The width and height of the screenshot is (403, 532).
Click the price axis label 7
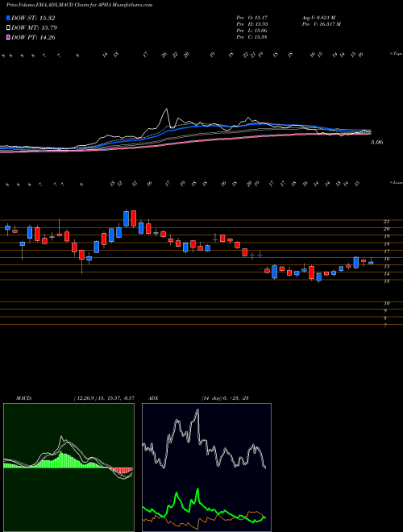tap(386, 326)
